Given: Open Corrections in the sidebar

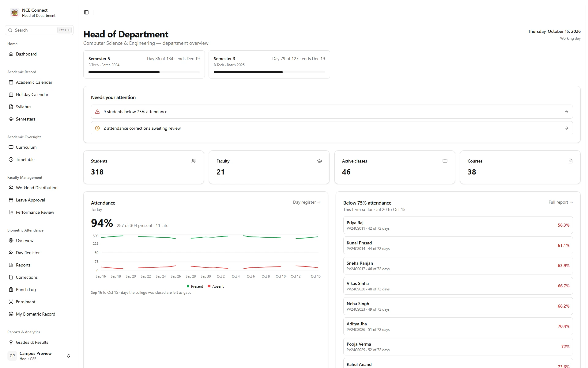Looking at the screenshot, I should tap(39, 277).
